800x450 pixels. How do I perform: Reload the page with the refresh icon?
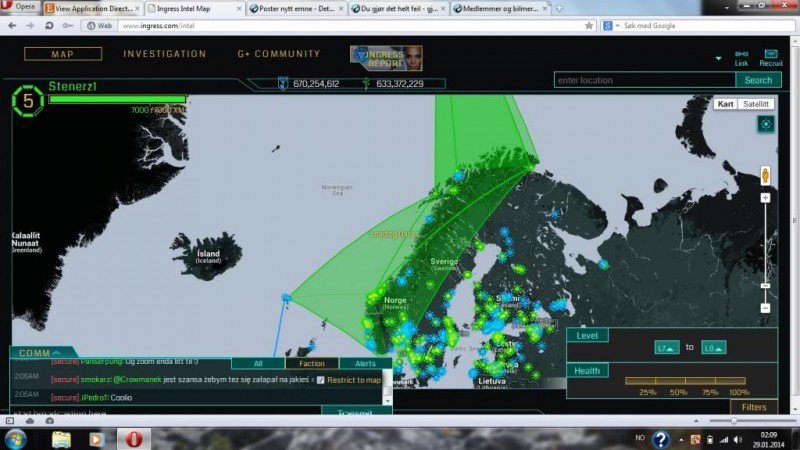coord(49,26)
